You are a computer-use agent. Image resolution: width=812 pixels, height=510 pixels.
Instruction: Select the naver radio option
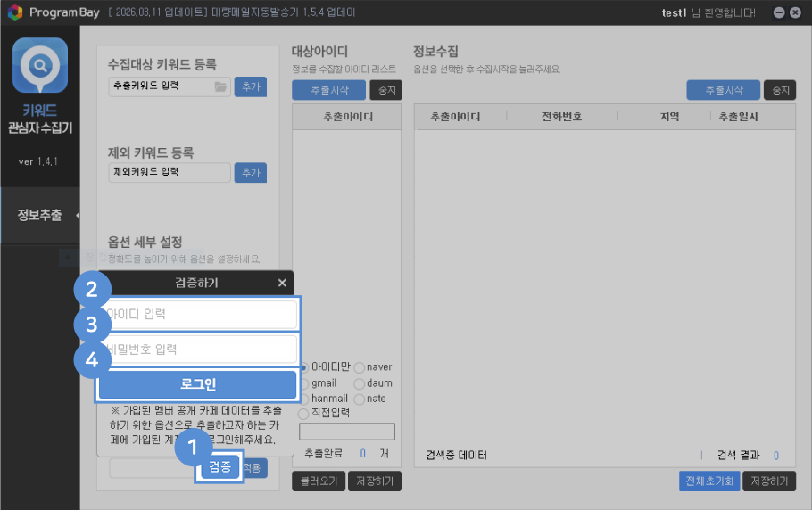[360, 367]
